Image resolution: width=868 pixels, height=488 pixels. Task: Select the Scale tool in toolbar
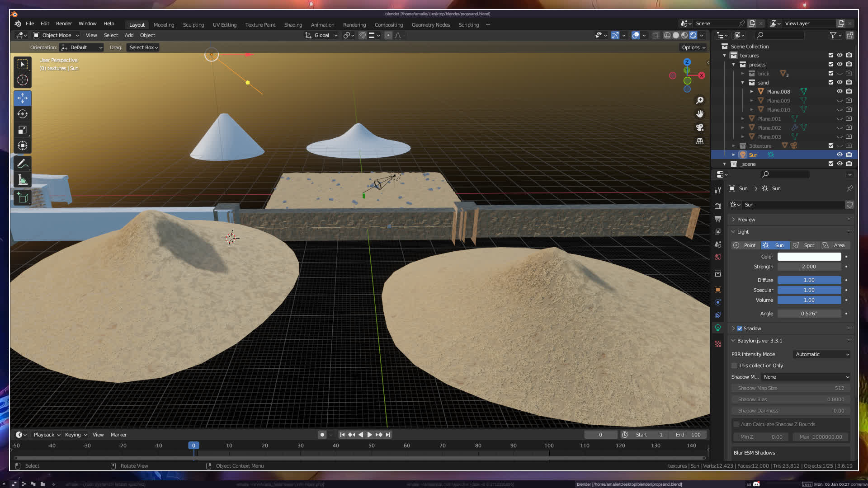coord(23,130)
